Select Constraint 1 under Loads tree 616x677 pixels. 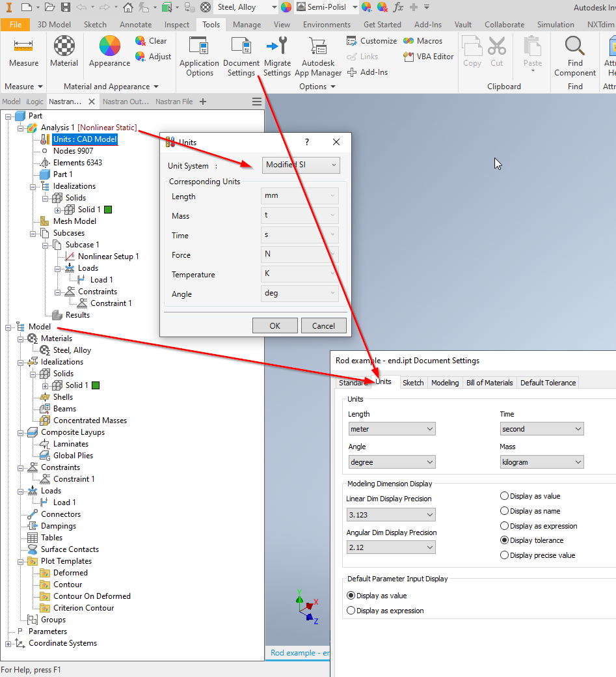[x=110, y=303]
